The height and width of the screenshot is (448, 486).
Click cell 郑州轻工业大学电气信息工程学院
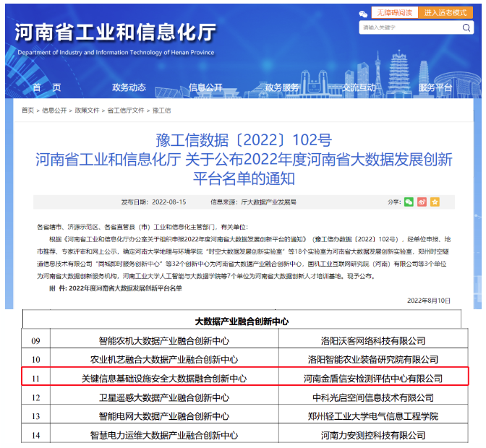tap(373, 416)
